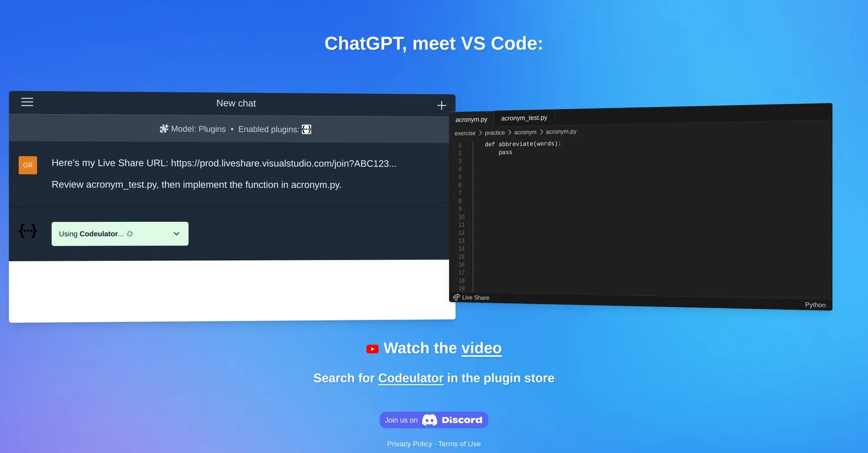Open the video link
The image size is (868, 453).
pos(481,348)
